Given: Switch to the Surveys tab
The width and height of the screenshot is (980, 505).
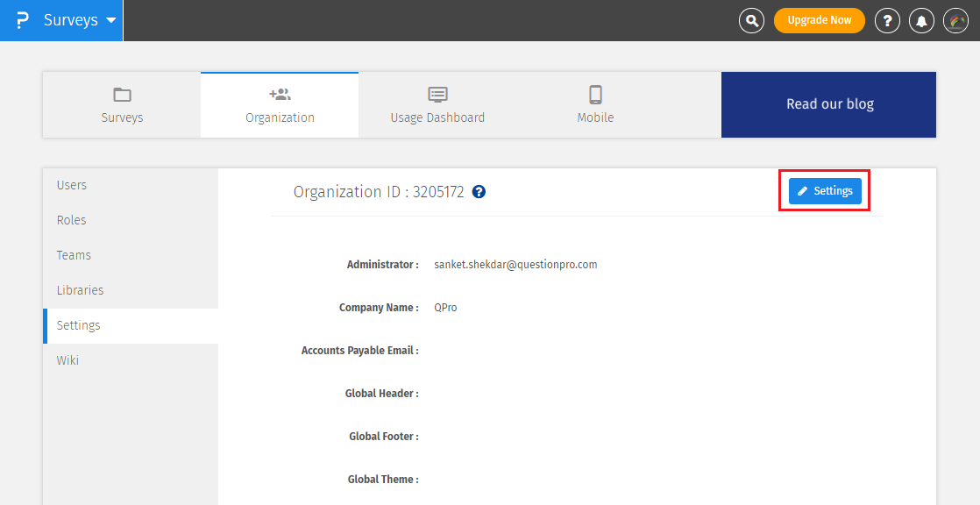Looking at the screenshot, I should coord(122,105).
